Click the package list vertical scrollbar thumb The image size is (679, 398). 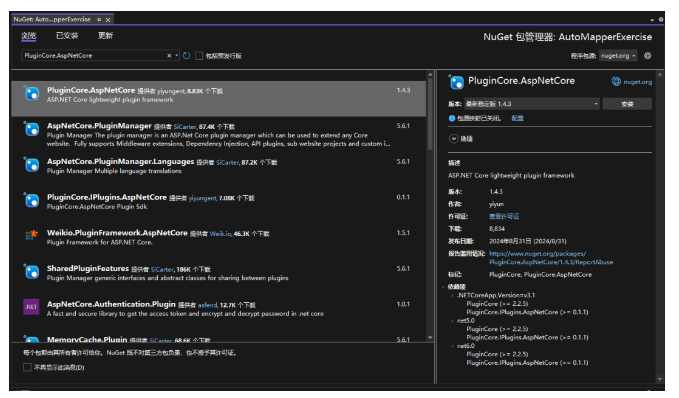pos(430,115)
